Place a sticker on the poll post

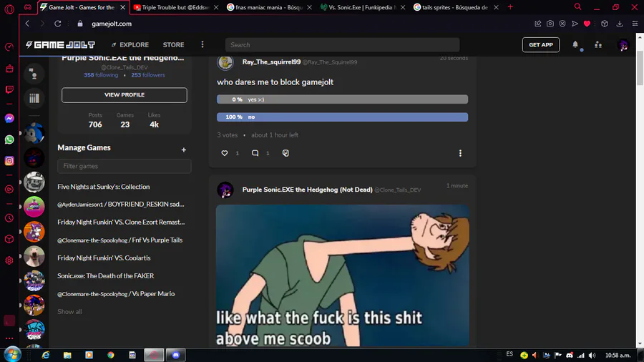click(286, 153)
